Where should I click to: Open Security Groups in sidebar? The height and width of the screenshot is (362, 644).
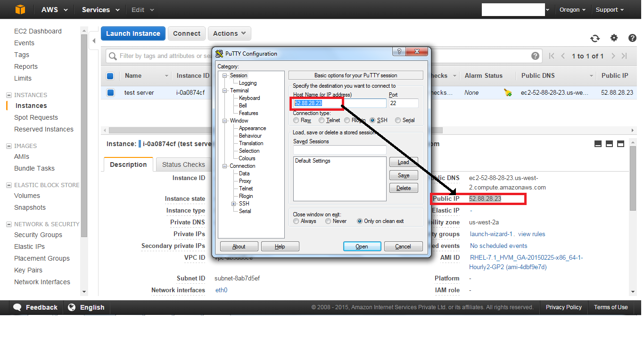point(38,235)
